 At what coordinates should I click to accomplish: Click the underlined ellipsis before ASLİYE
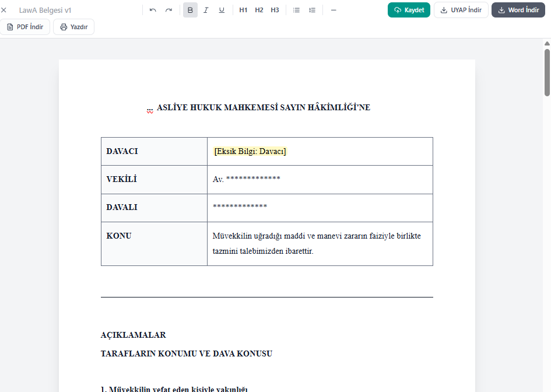tap(150, 109)
